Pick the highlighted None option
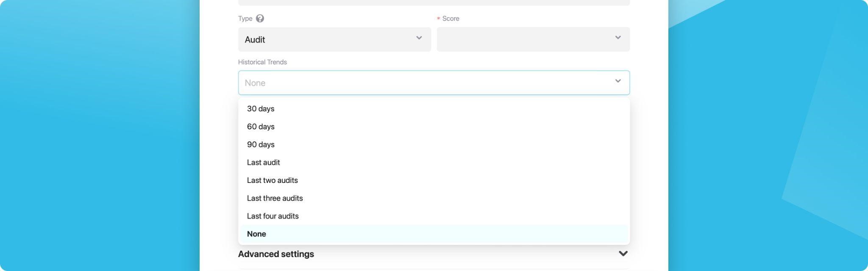868x271 pixels. pos(256,234)
